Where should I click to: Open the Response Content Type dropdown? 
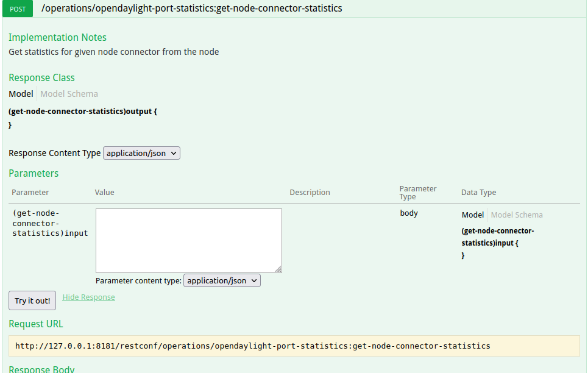click(141, 153)
